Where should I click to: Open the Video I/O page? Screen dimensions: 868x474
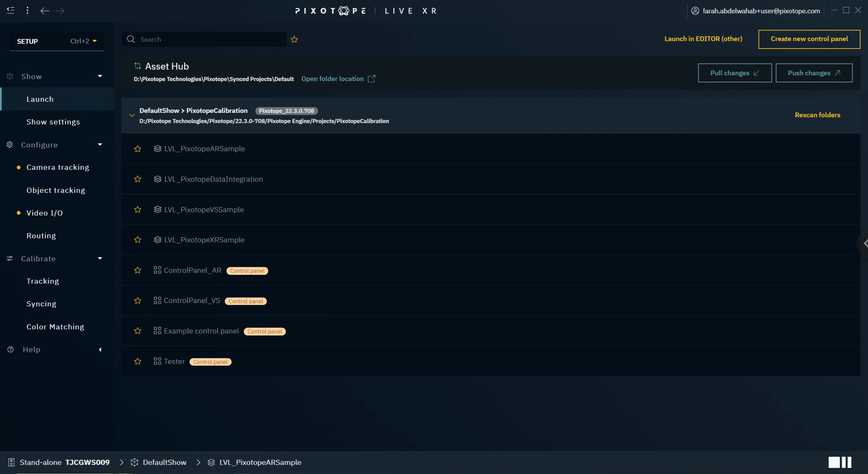coord(45,213)
